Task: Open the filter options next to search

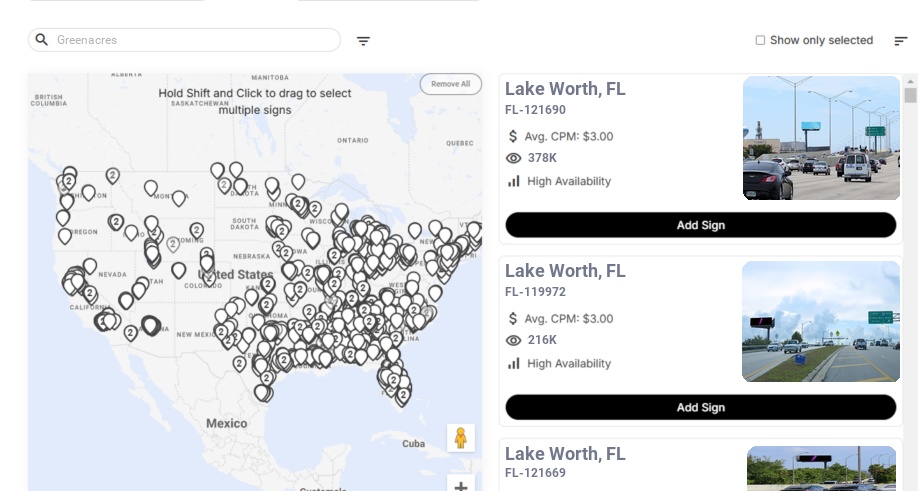Action: [363, 41]
